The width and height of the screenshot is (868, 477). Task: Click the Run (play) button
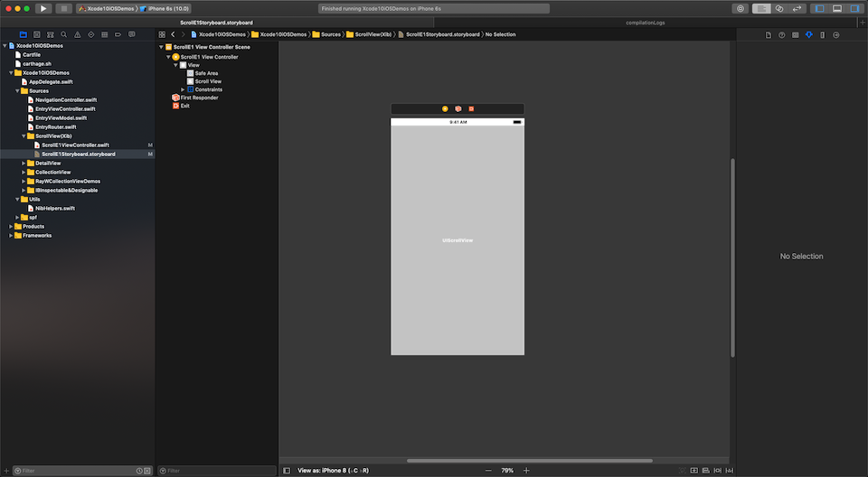42,8
